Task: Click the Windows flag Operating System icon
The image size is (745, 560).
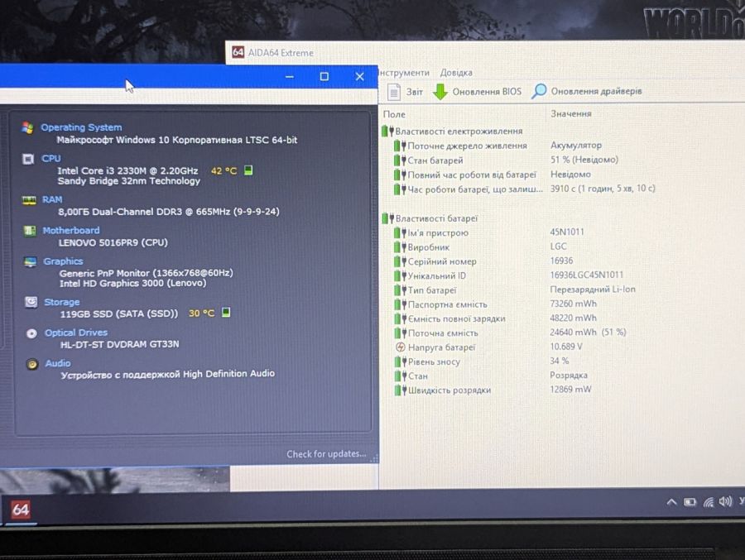Action: [27, 127]
